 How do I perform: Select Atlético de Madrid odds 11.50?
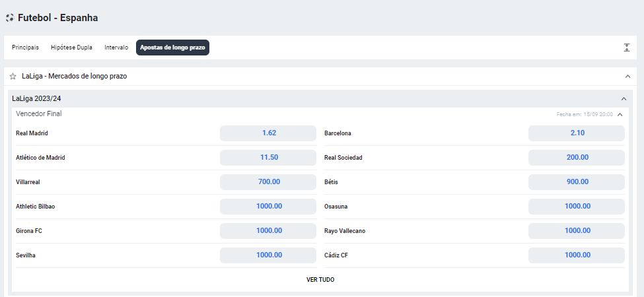(x=268, y=158)
